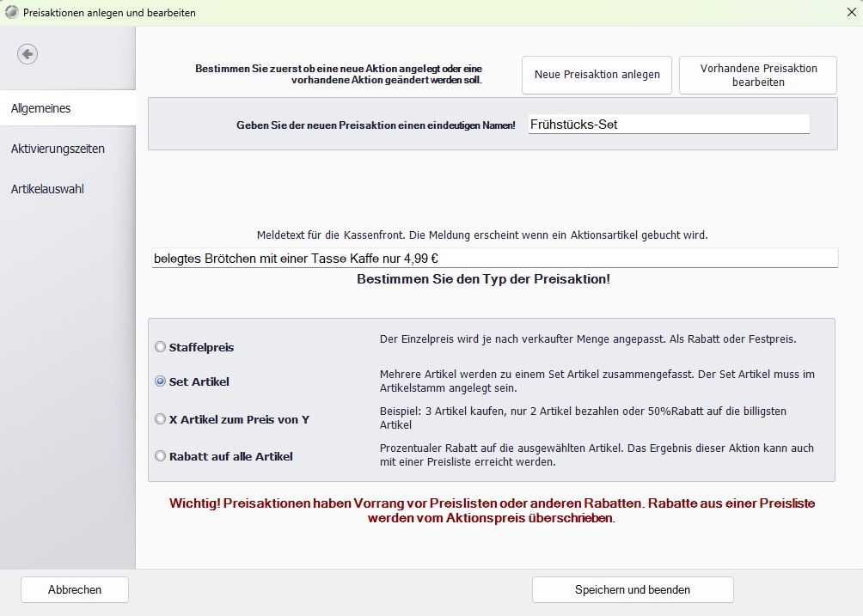
Task: Click Neue Preisaktion anlegen button
Action: pos(597,75)
